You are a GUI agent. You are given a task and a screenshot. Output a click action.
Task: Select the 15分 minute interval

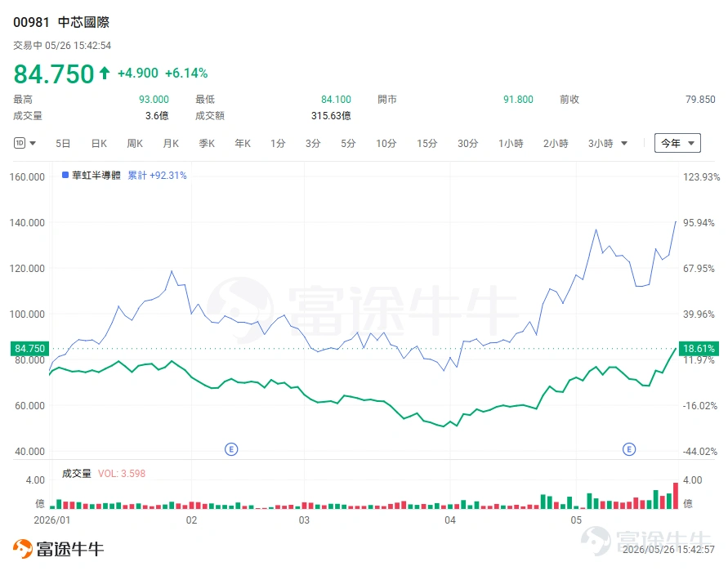click(427, 144)
